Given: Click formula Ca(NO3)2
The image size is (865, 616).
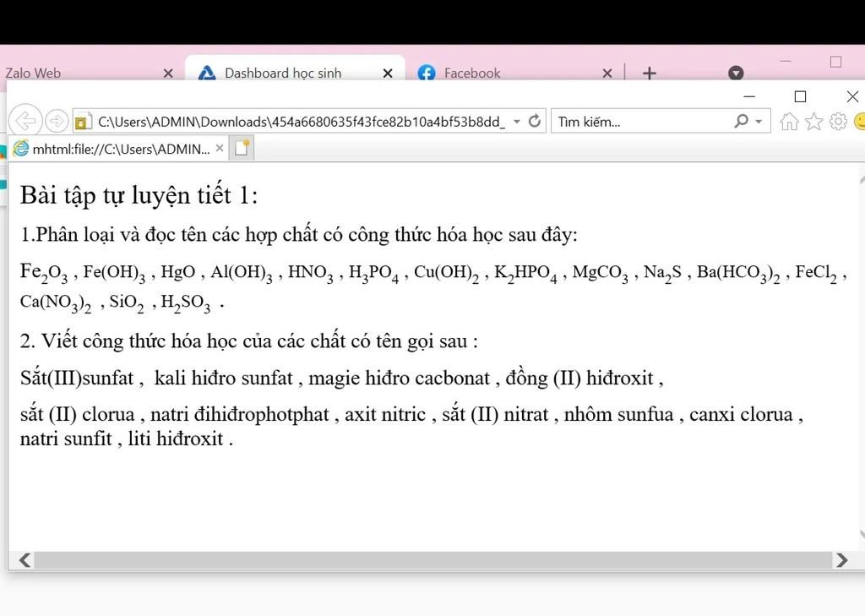Looking at the screenshot, I should [56, 303].
